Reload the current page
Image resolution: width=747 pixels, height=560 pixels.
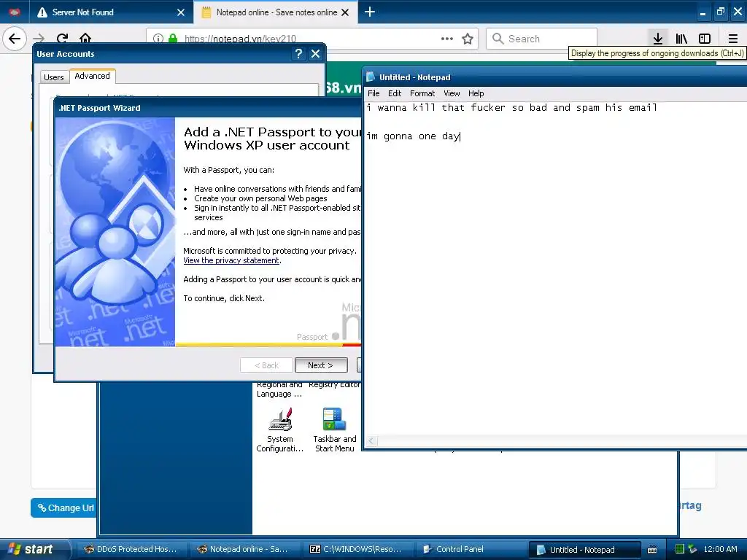[63, 39]
